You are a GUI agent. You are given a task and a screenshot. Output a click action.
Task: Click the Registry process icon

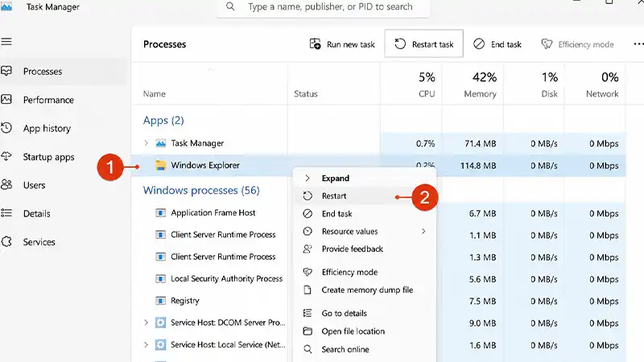tap(160, 300)
